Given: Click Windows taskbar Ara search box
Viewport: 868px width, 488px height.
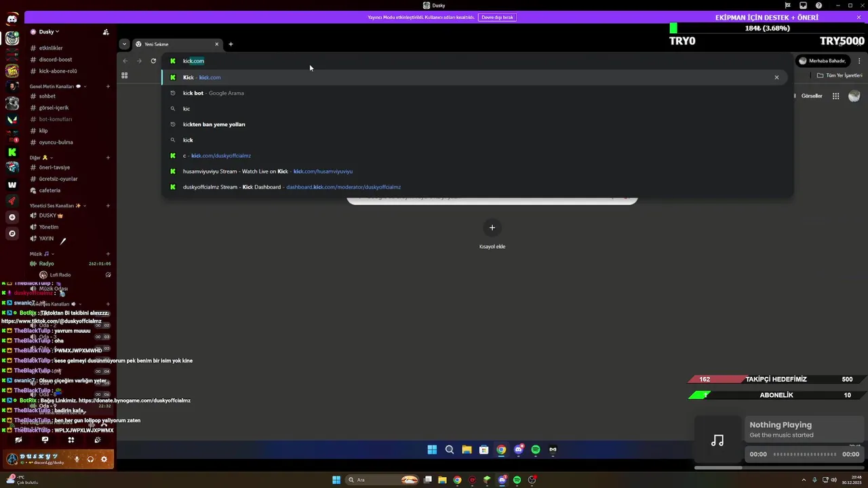Looking at the screenshot, I should click(x=383, y=480).
